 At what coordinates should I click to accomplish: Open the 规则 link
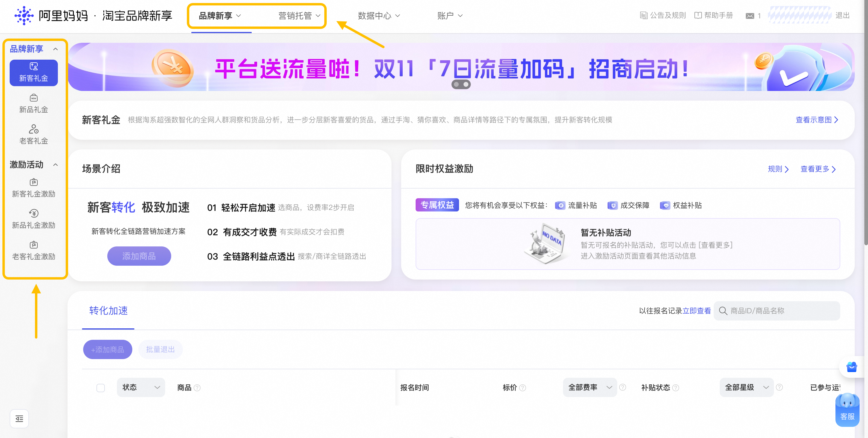pyautogui.click(x=778, y=169)
